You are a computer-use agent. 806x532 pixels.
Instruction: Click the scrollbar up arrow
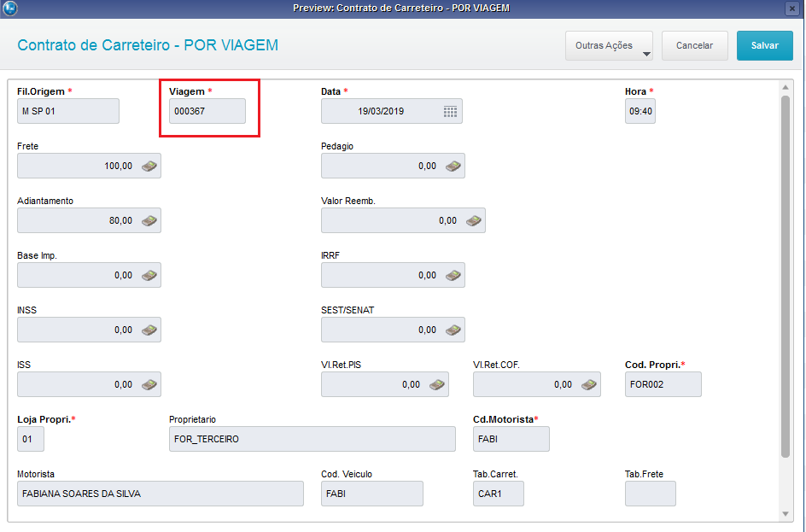click(786, 87)
